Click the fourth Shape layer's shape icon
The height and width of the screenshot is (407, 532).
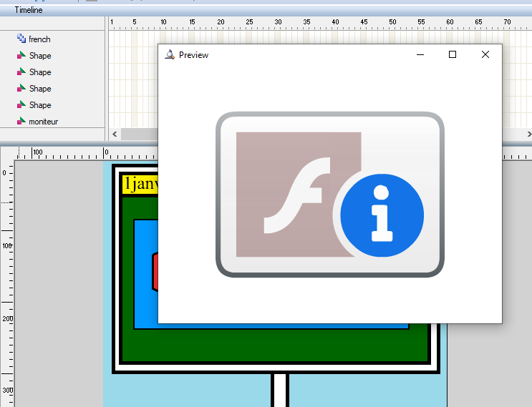pyautogui.click(x=21, y=104)
